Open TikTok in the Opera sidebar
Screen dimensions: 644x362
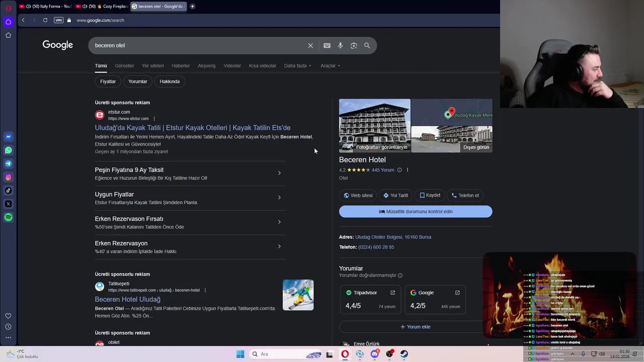(x=8, y=190)
